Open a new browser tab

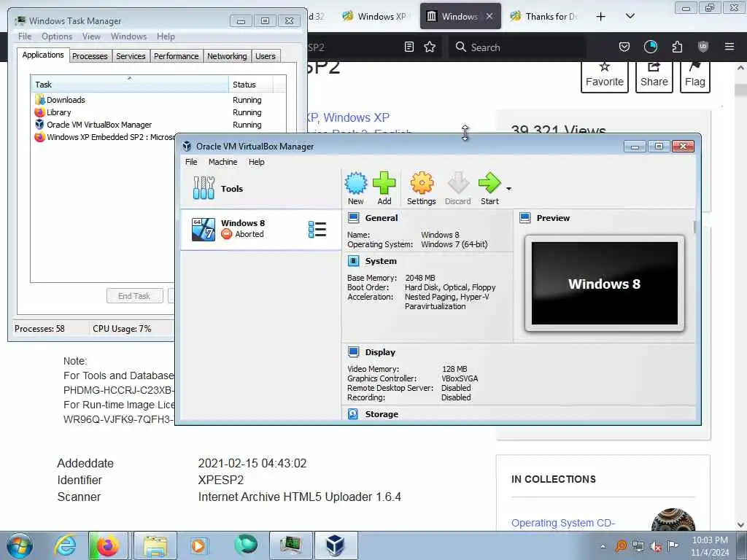point(601,17)
